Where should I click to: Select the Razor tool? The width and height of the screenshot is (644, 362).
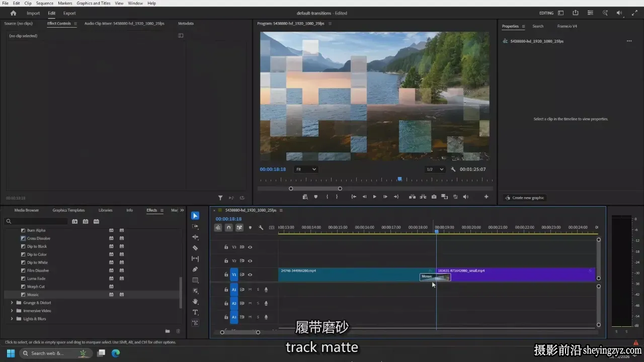click(x=195, y=248)
